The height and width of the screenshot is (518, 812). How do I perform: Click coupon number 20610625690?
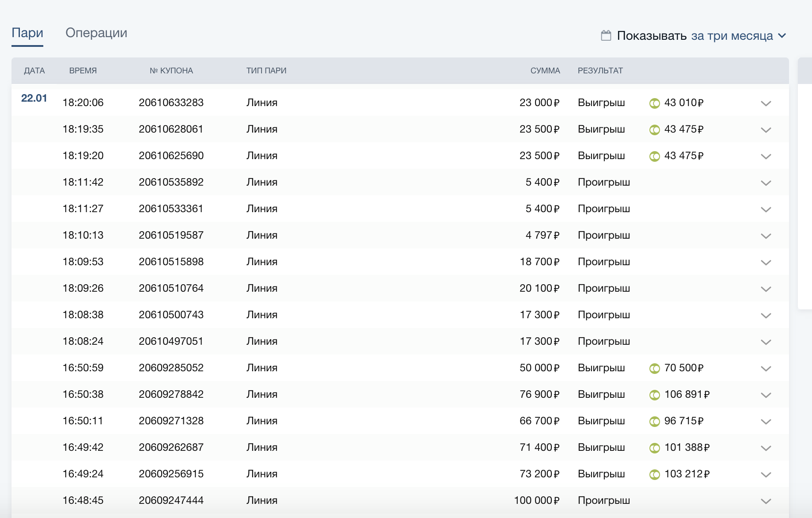171,156
